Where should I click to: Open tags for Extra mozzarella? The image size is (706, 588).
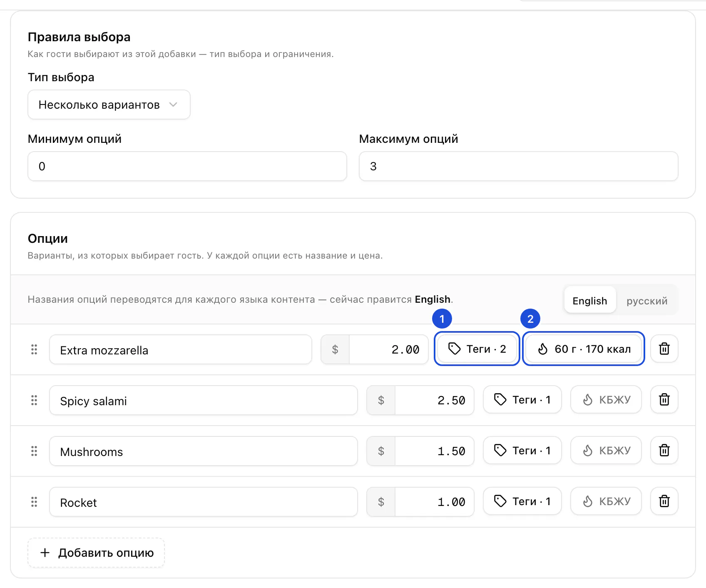[x=477, y=349]
